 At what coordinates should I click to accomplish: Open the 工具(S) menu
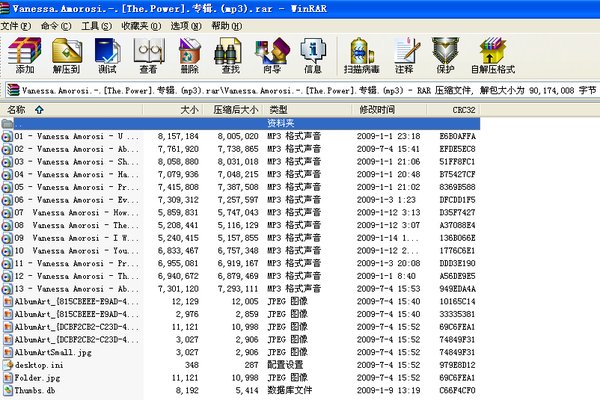tap(96, 26)
